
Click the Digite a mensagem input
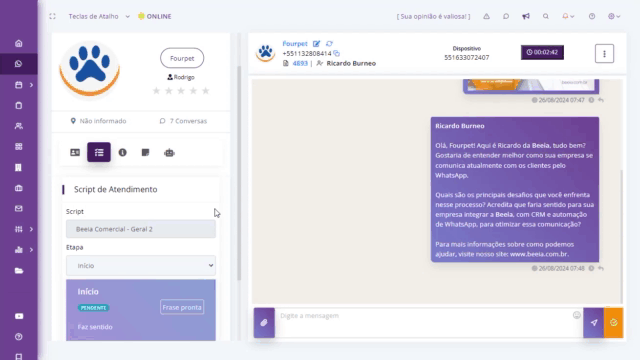pos(424,322)
